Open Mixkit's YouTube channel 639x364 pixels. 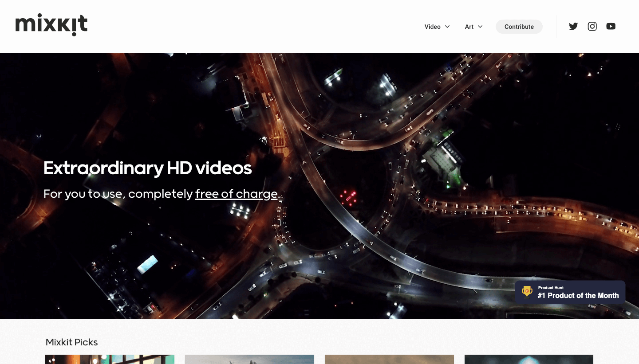(611, 26)
